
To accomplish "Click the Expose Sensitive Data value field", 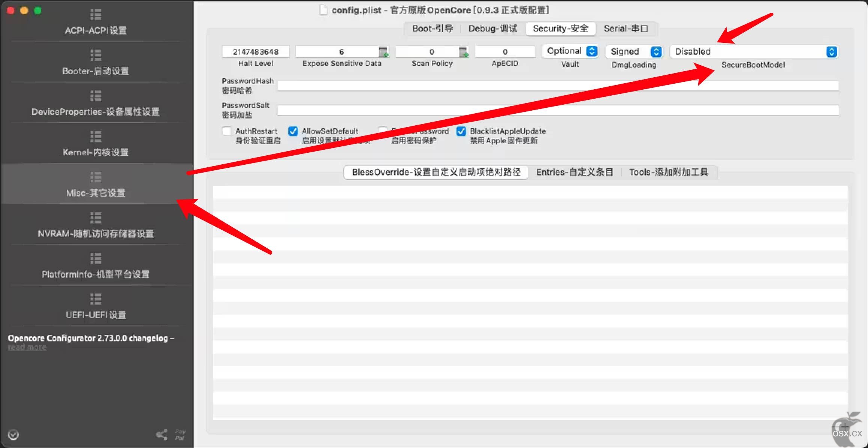I will (337, 52).
